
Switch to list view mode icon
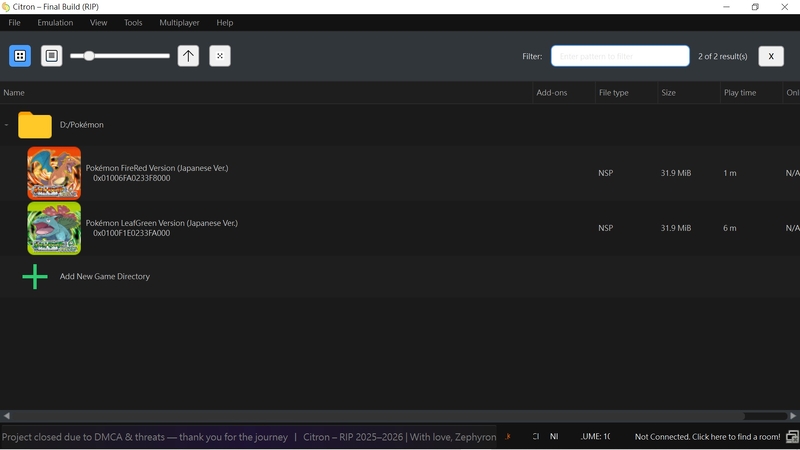coord(52,56)
